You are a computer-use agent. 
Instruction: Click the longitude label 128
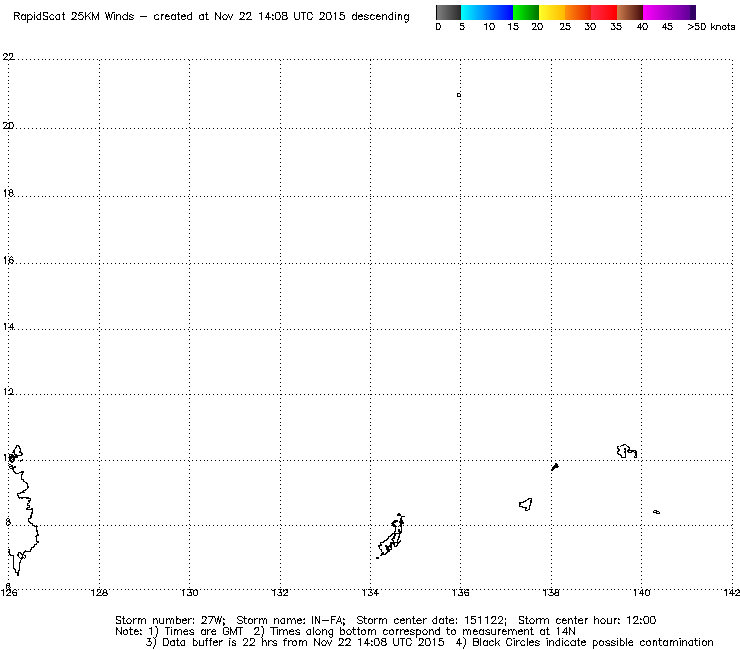pos(99,592)
